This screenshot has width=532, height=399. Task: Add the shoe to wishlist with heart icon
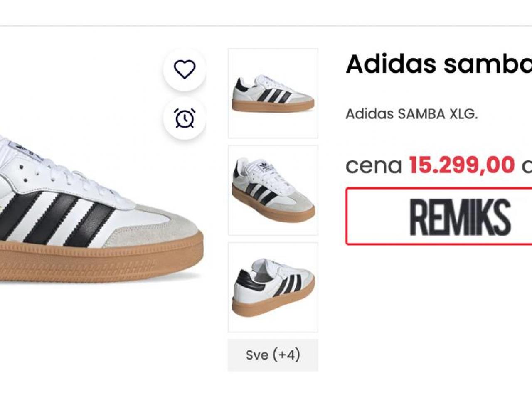[x=185, y=69]
